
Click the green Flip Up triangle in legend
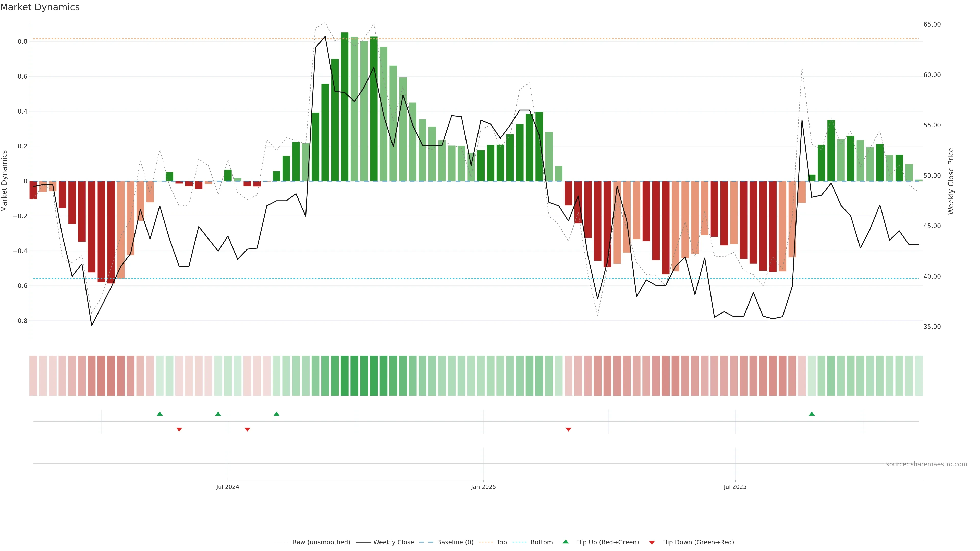(x=566, y=542)
